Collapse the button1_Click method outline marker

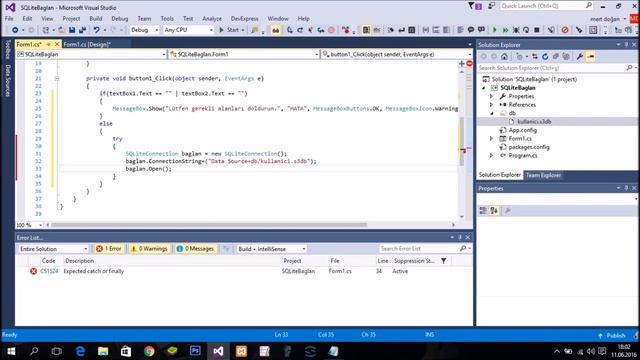tap(56, 78)
